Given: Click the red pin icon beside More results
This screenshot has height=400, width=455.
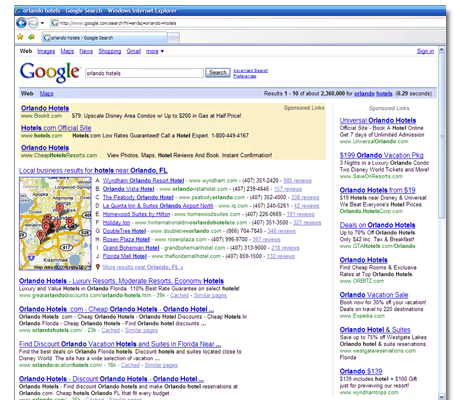Looking at the screenshot, I should pyautogui.click(x=98, y=267).
